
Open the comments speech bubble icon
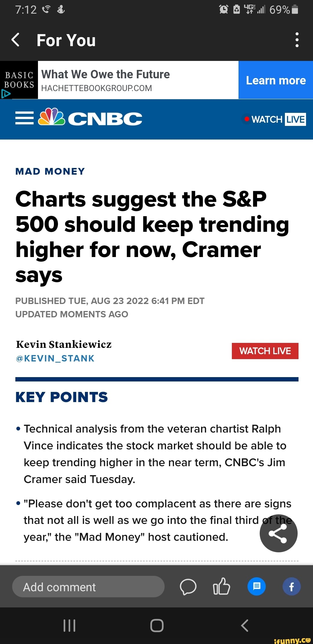[x=188, y=587]
